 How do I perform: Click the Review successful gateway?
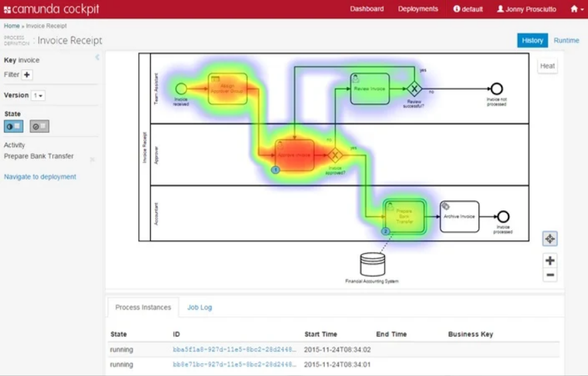tap(414, 89)
